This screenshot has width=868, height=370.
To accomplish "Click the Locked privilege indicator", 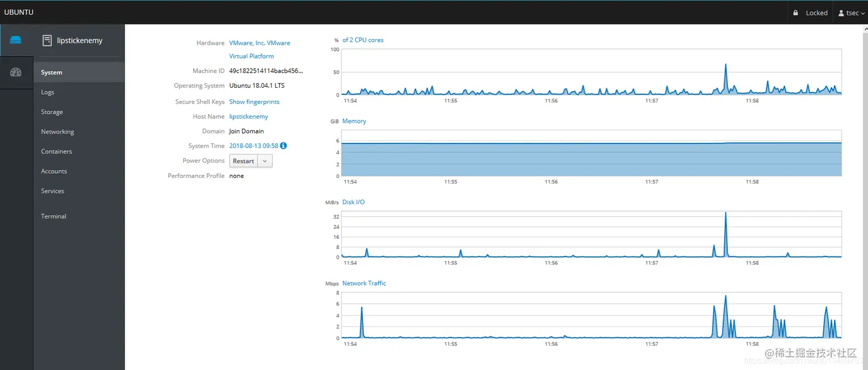I will coord(811,13).
